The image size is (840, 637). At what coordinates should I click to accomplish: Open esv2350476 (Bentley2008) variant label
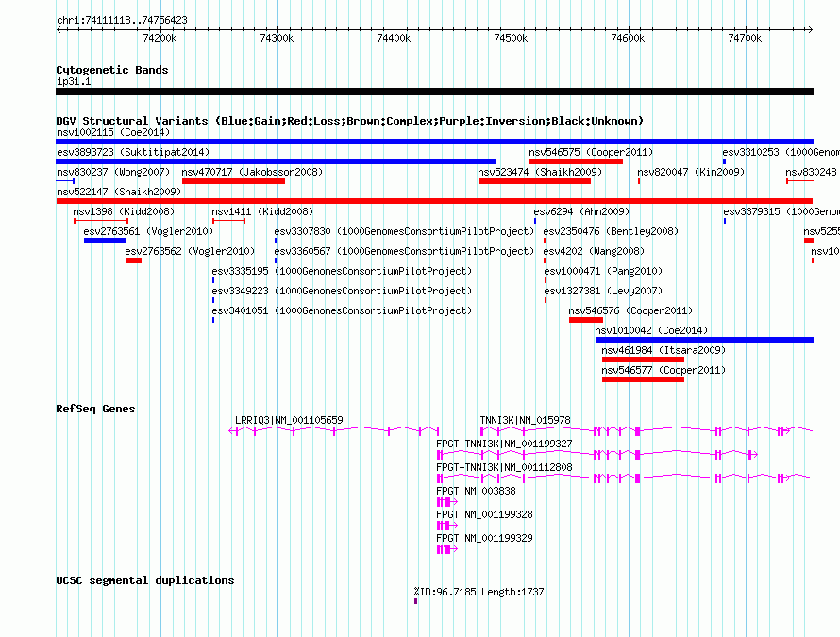[x=611, y=231]
